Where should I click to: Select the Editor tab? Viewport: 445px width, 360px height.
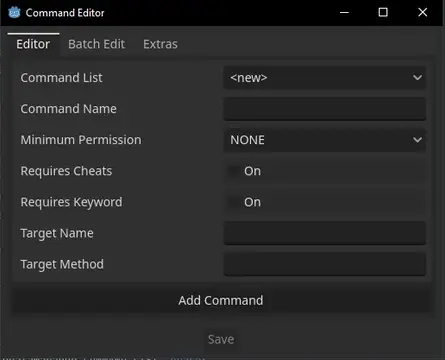pos(33,44)
